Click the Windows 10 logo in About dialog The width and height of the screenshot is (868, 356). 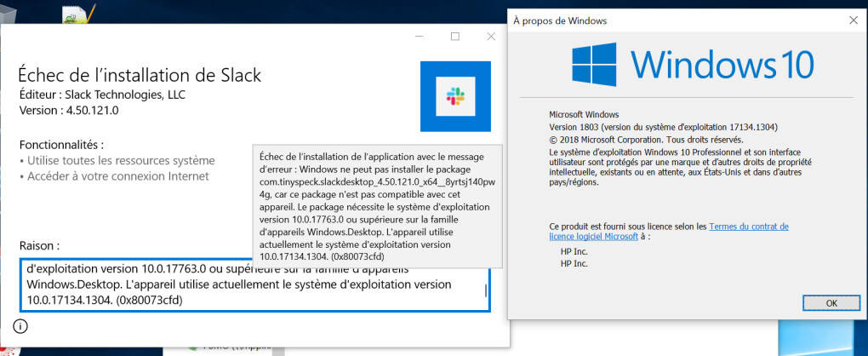point(693,64)
